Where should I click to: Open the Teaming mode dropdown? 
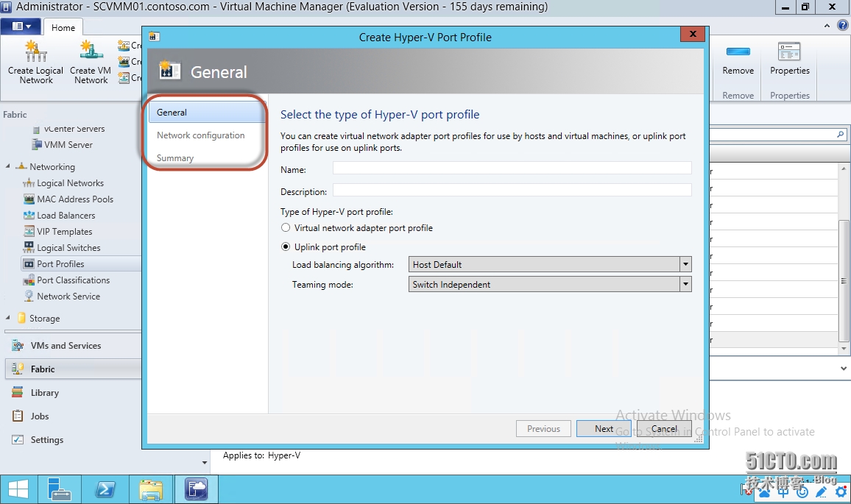[685, 284]
